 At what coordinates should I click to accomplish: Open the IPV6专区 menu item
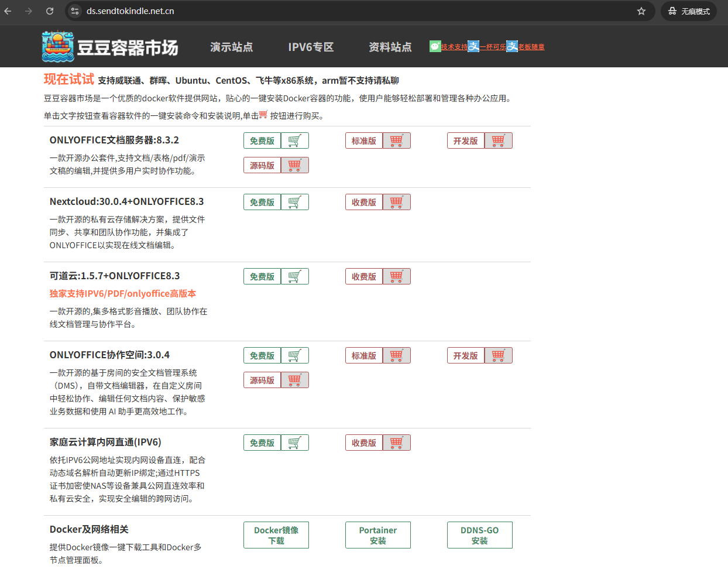pyautogui.click(x=311, y=47)
